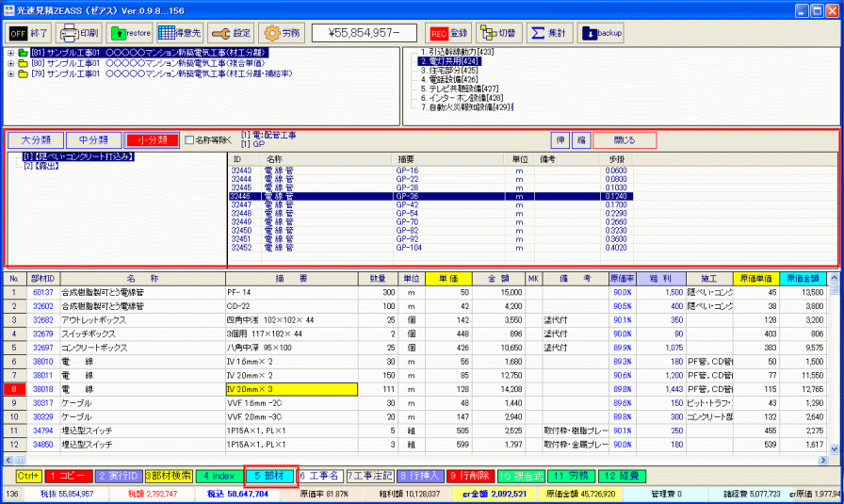Click function key 2 実行ID

pos(119,476)
